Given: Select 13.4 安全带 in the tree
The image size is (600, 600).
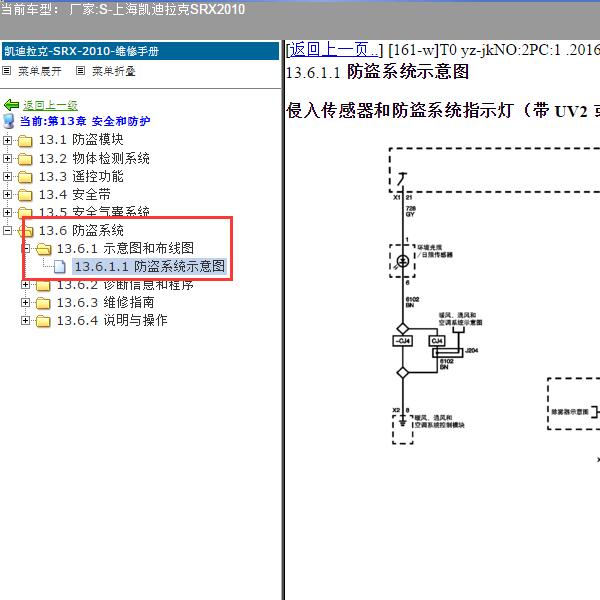Looking at the screenshot, I should [75, 194].
